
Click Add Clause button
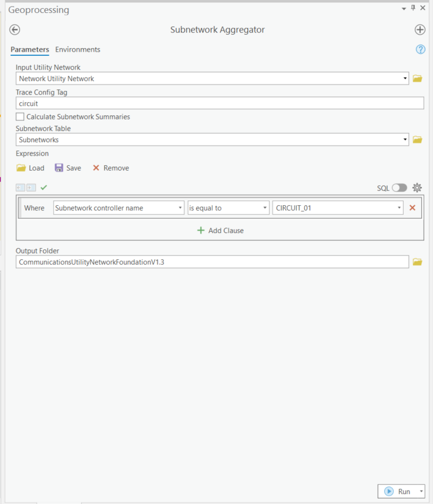click(220, 231)
